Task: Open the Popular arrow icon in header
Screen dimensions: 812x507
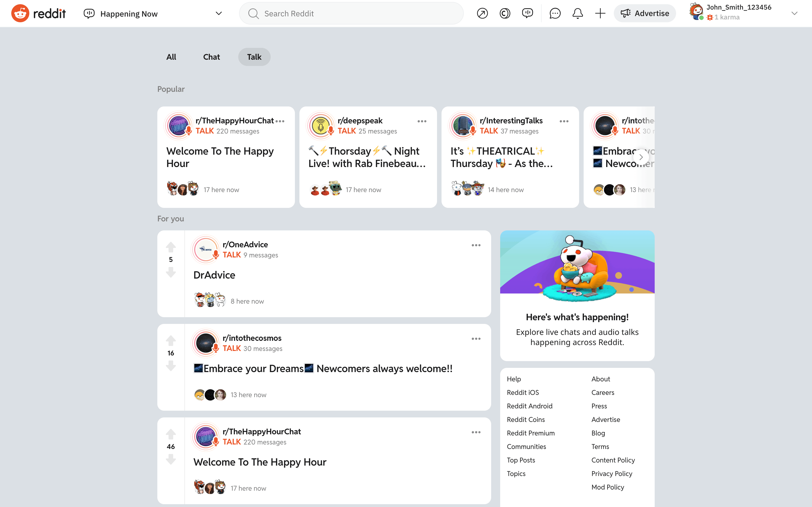Action: pos(482,14)
